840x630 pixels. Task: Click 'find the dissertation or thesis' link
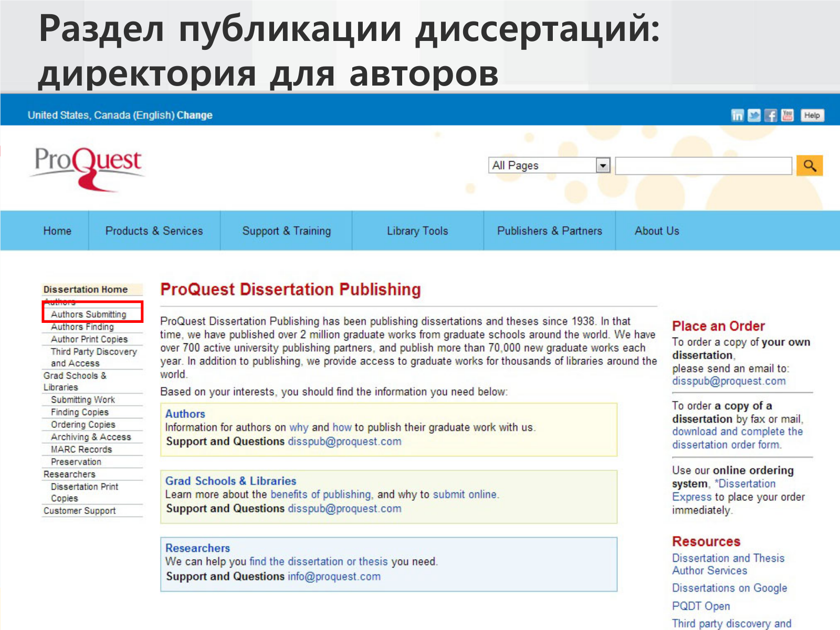point(319,562)
